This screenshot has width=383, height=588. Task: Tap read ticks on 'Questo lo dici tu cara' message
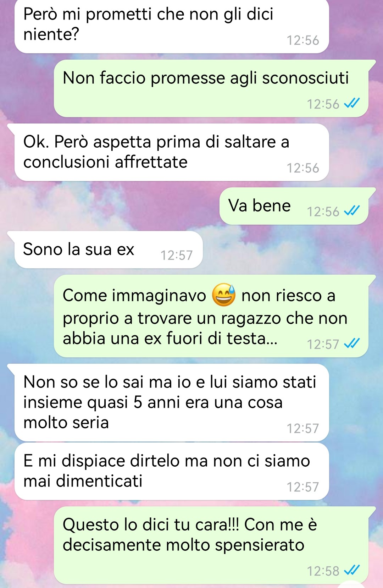(352, 571)
